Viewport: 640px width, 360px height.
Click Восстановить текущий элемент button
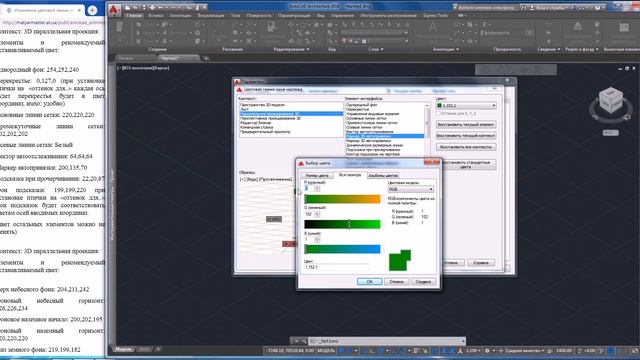pyautogui.click(x=466, y=124)
